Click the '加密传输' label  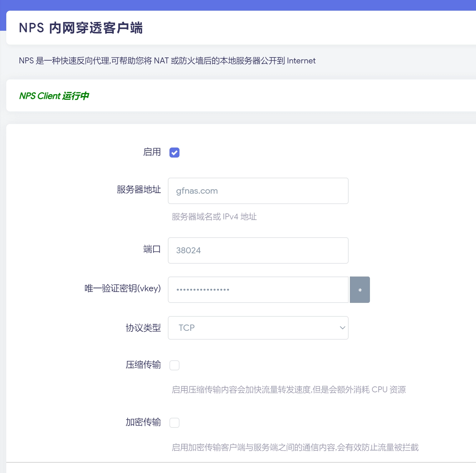pos(143,422)
